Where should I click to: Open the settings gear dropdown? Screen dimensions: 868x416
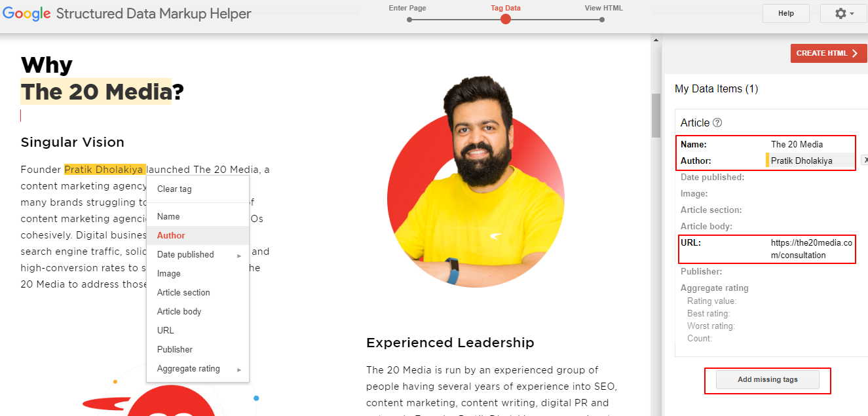(843, 13)
